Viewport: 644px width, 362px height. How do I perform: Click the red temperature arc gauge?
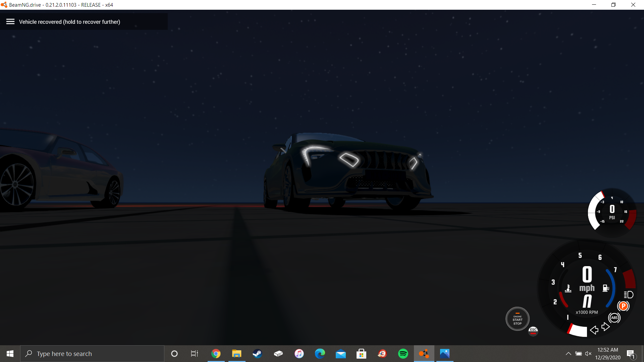point(563,299)
